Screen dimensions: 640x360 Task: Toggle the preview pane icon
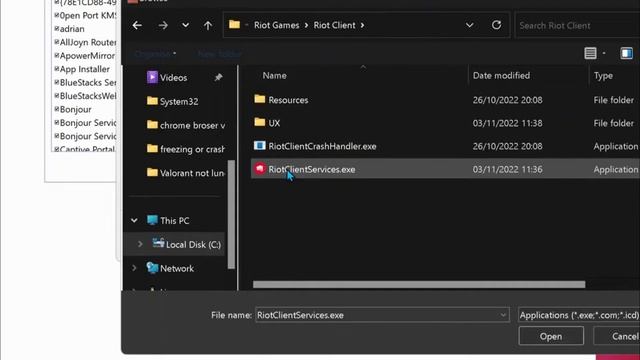click(x=627, y=53)
